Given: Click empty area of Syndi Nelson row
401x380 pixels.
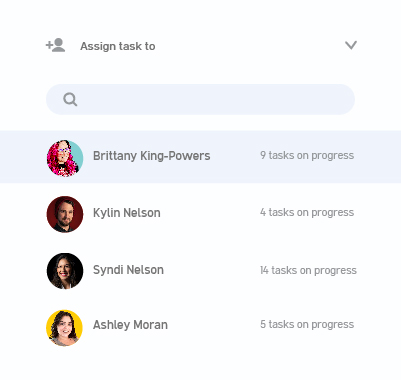Looking at the screenshot, I should (x=212, y=270).
